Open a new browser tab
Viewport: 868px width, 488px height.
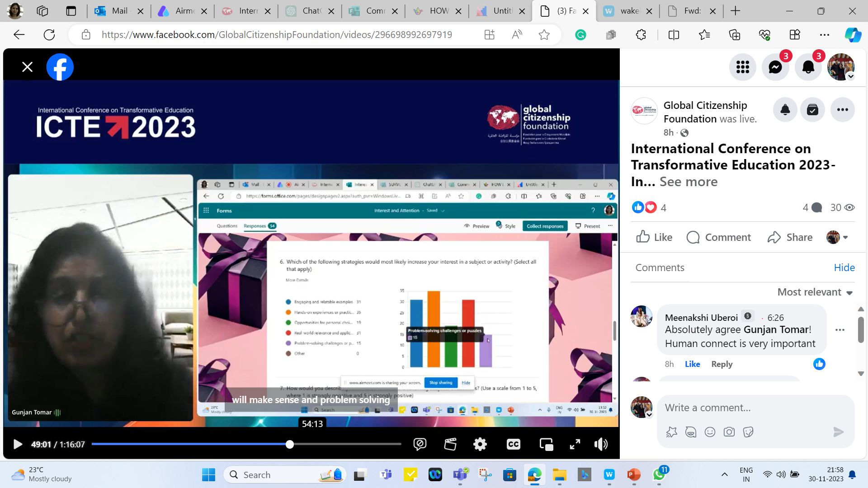pyautogui.click(x=735, y=11)
